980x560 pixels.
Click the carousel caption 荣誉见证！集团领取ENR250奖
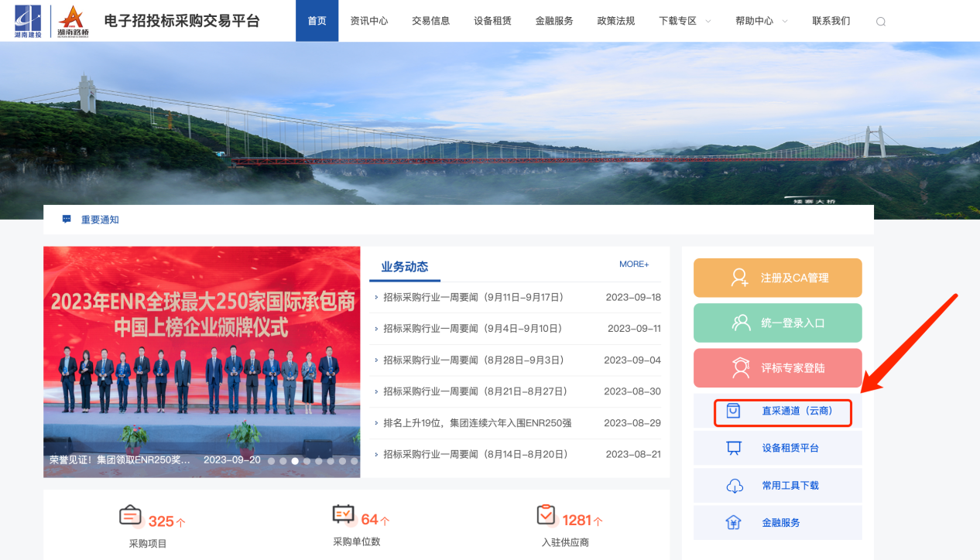pyautogui.click(x=120, y=459)
